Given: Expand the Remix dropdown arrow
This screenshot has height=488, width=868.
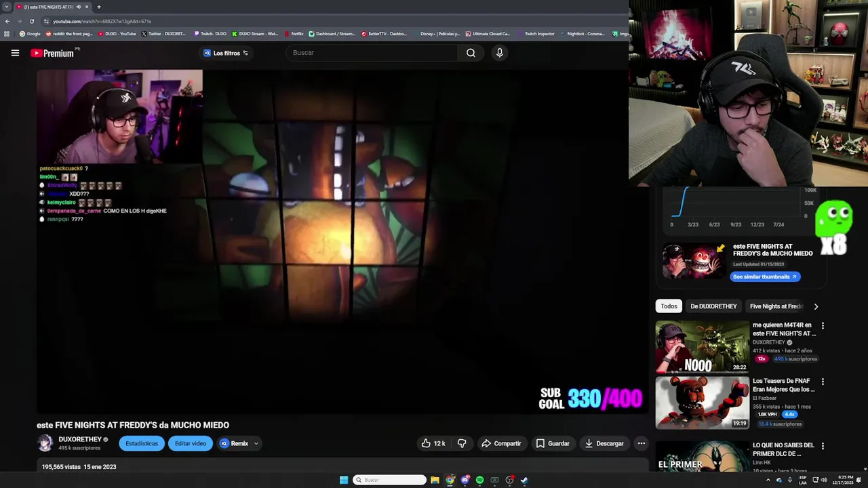Looking at the screenshot, I should pos(256,443).
